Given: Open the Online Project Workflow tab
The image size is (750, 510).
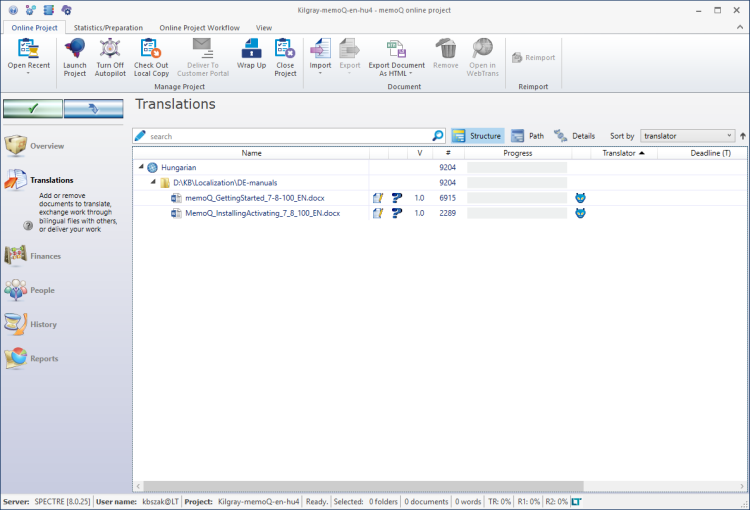Looking at the screenshot, I should 199,28.
